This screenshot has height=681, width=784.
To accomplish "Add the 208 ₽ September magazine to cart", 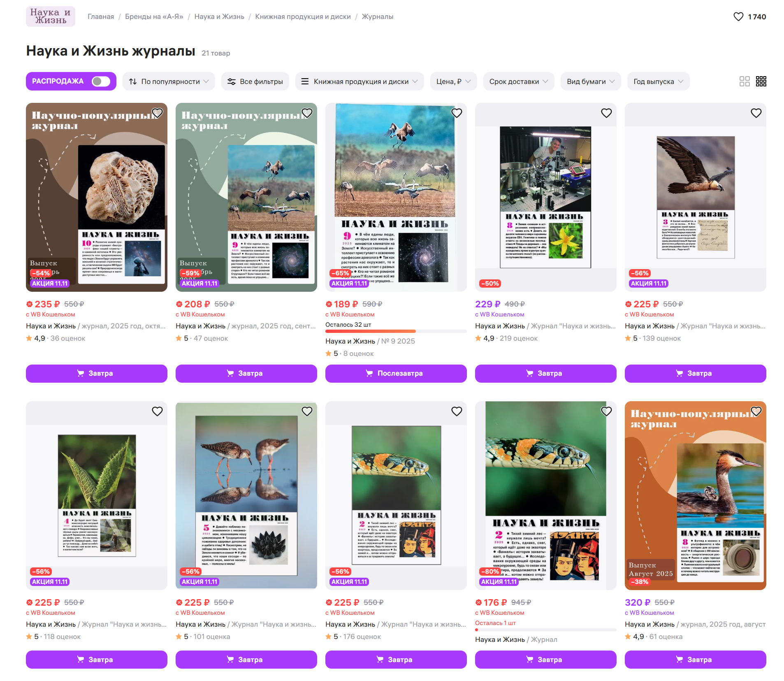I will [x=246, y=374].
